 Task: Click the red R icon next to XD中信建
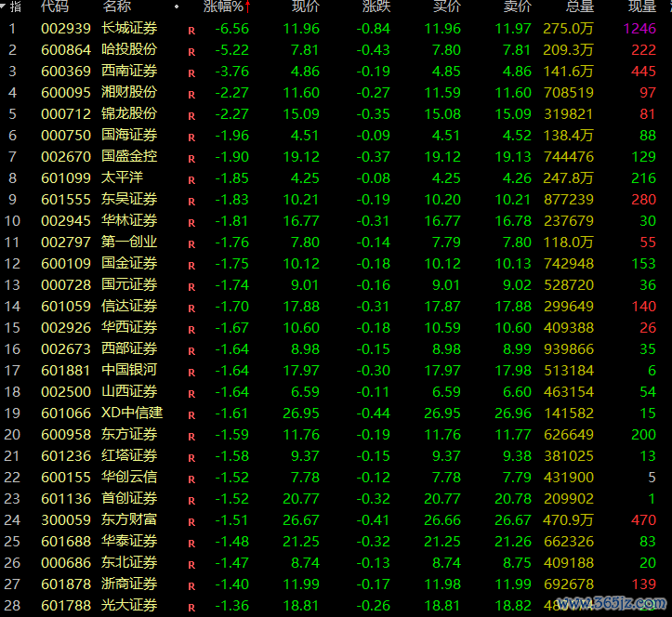[x=191, y=415]
